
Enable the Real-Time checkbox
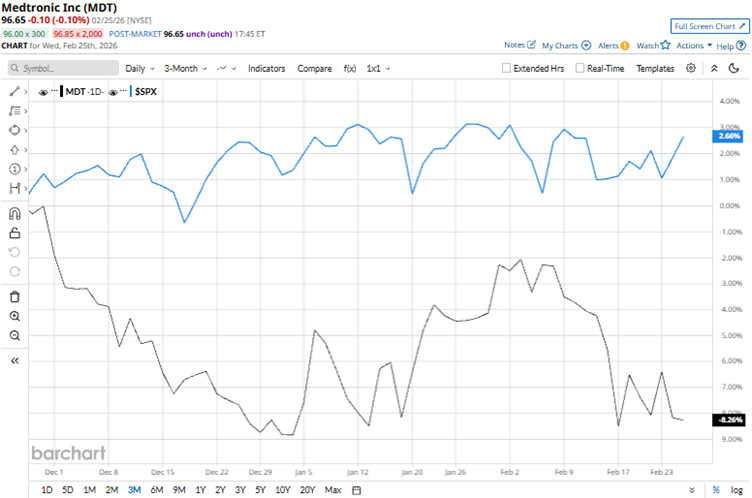coord(579,68)
